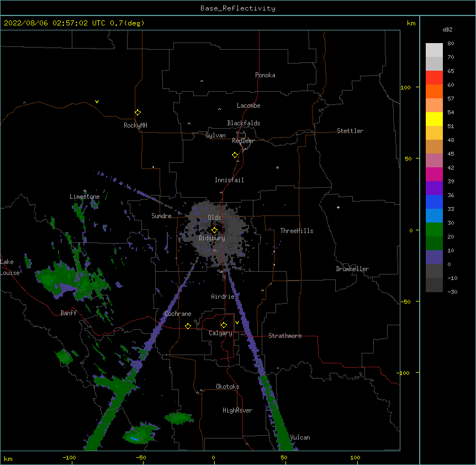Click the HighRiver town label
Image resolution: width=476 pixels, height=465 pixels.
237,410
